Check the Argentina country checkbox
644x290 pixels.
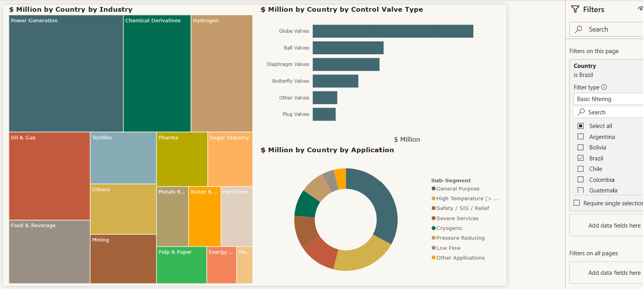(581, 137)
